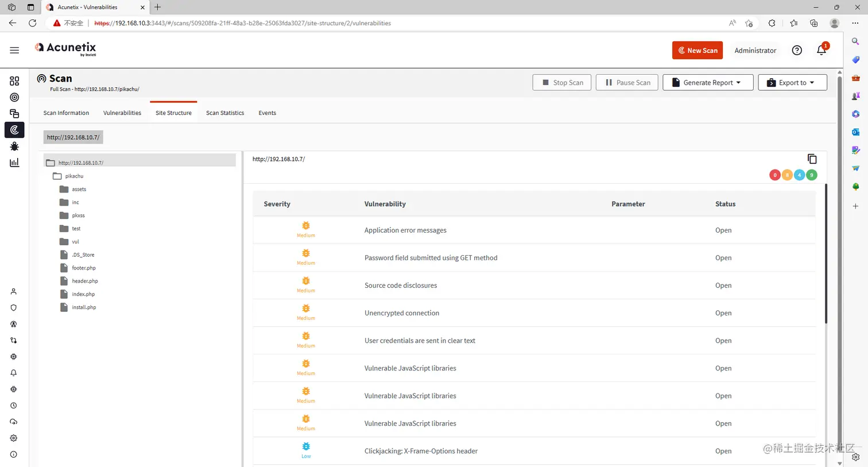Open Edge sidebar Outlook icon

point(855,132)
